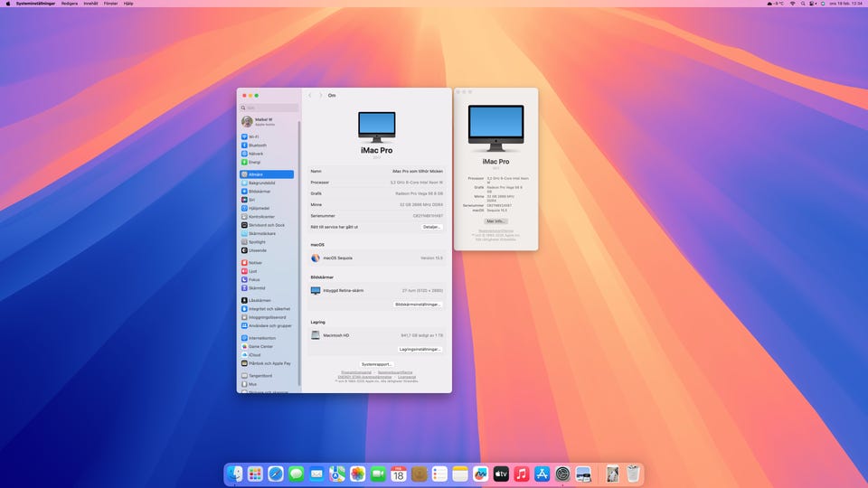Open Siri settings from the sidebar
Screen dimensions: 868x488
pyautogui.click(x=252, y=200)
